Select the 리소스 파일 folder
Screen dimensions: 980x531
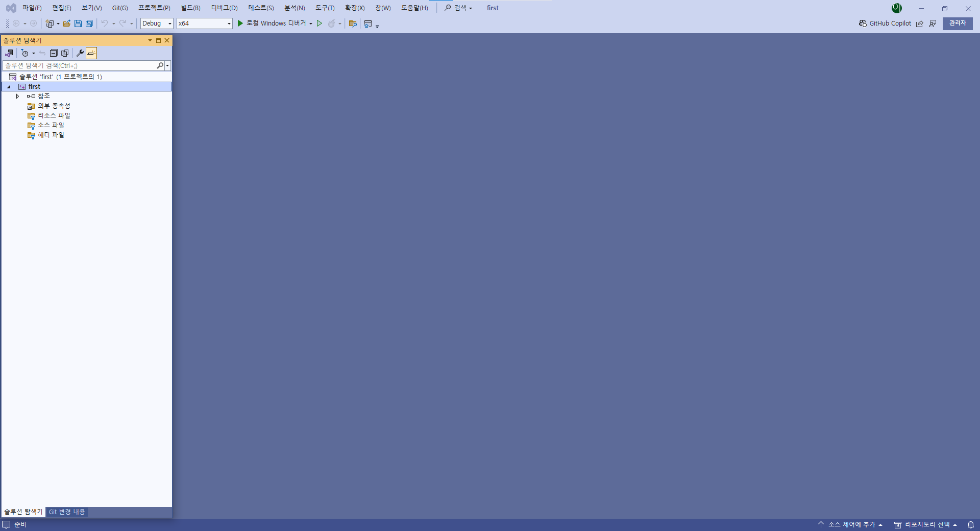(87, 116)
